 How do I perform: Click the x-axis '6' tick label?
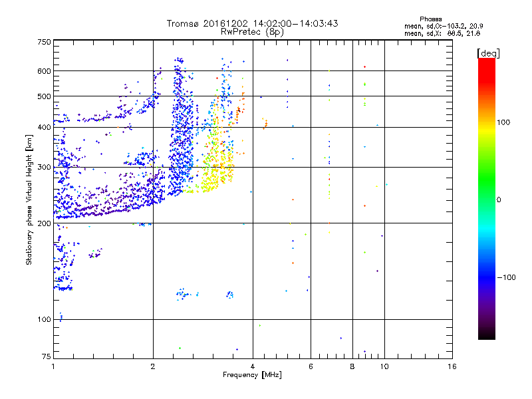pyautogui.click(x=311, y=366)
